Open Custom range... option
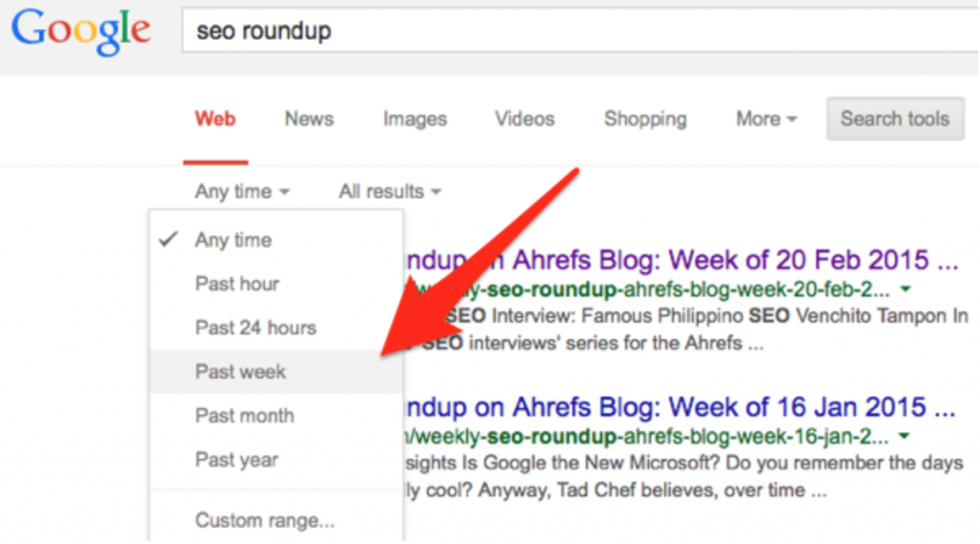Image resolution: width=980 pixels, height=544 pixels. tap(265, 521)
